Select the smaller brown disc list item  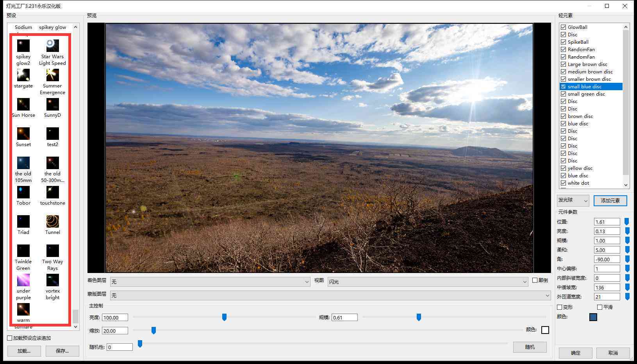pyautogui.click(x=589, y=79)
